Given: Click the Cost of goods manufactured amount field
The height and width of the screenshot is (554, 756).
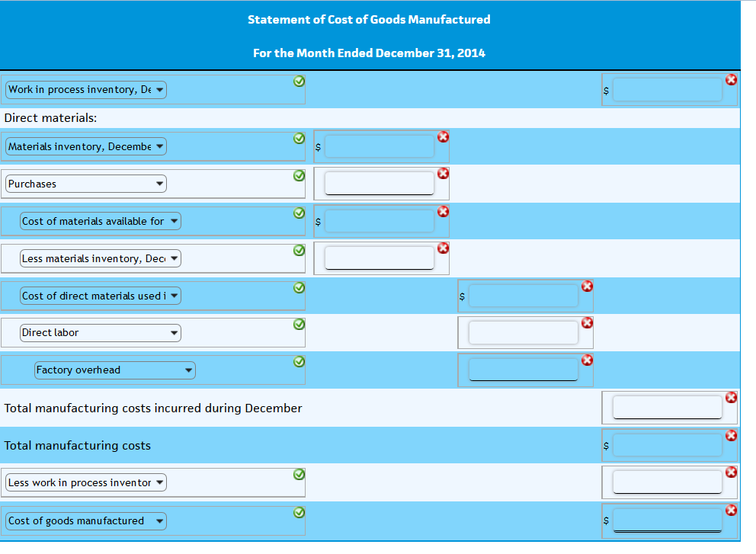Looking at the screenshot, I should (x=668, y=520).
